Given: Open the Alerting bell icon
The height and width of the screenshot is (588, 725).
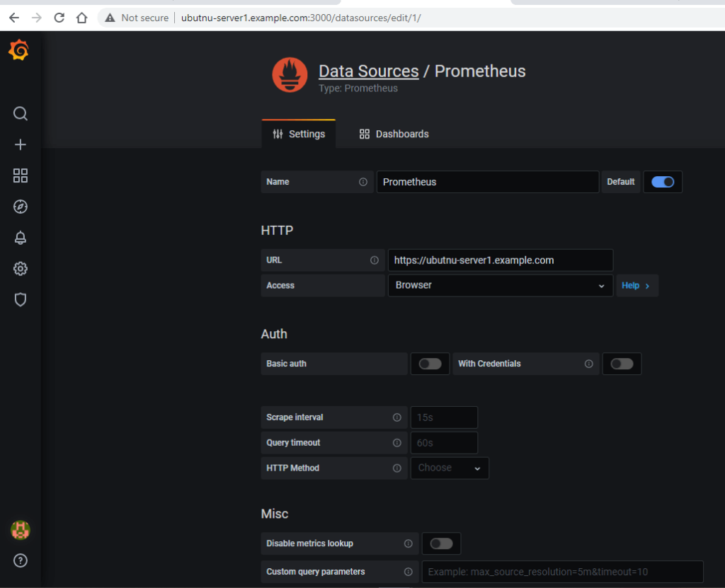Looking at the screenshot, I should 21,238.
